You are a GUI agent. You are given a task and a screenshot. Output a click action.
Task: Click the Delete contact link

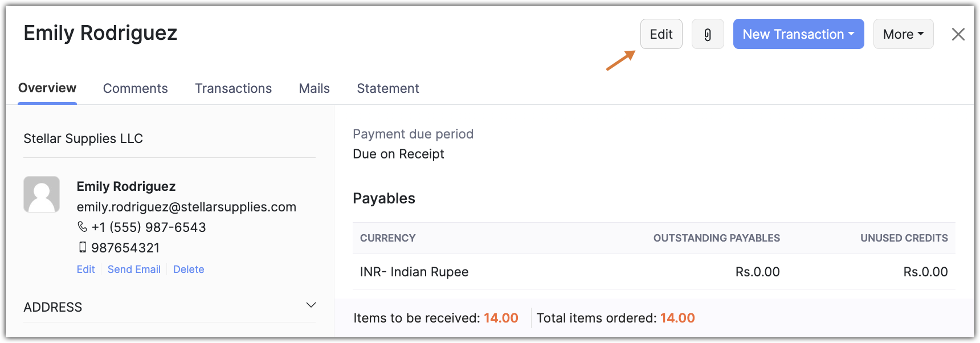point(189,269)
